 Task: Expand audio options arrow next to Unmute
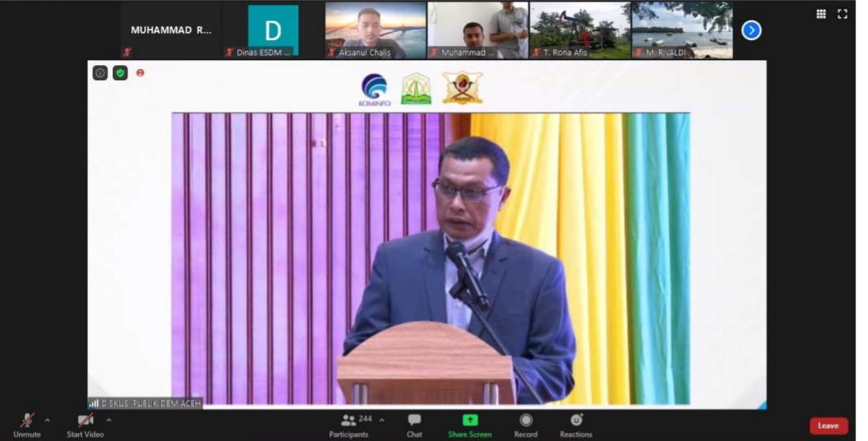(x=47, y=420)
